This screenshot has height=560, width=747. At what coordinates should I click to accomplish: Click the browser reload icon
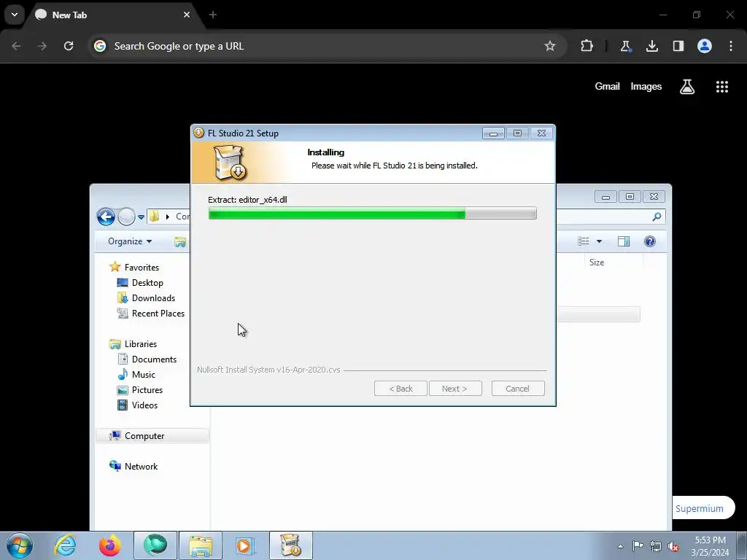tap(69, 46)
